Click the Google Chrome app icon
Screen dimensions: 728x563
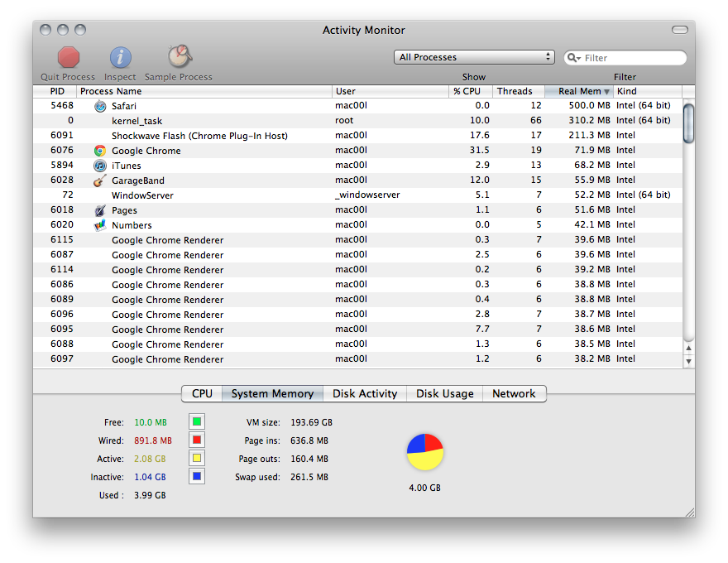point(100,151)
